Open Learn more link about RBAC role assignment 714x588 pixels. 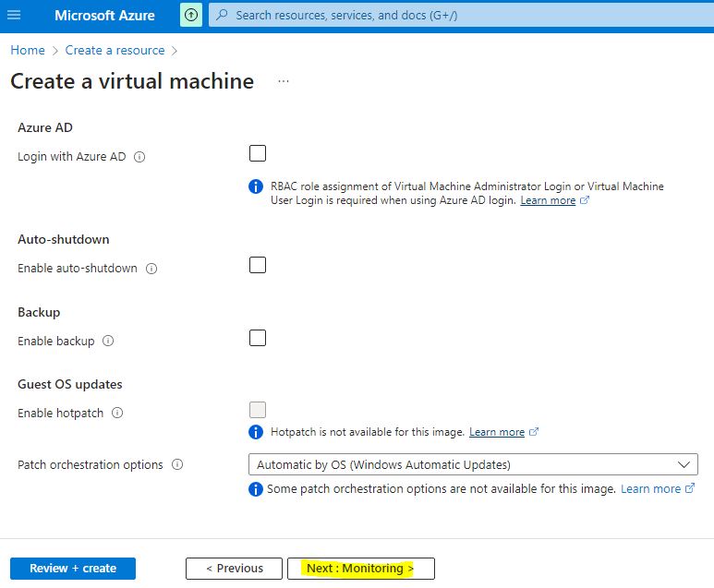point(548,200)
